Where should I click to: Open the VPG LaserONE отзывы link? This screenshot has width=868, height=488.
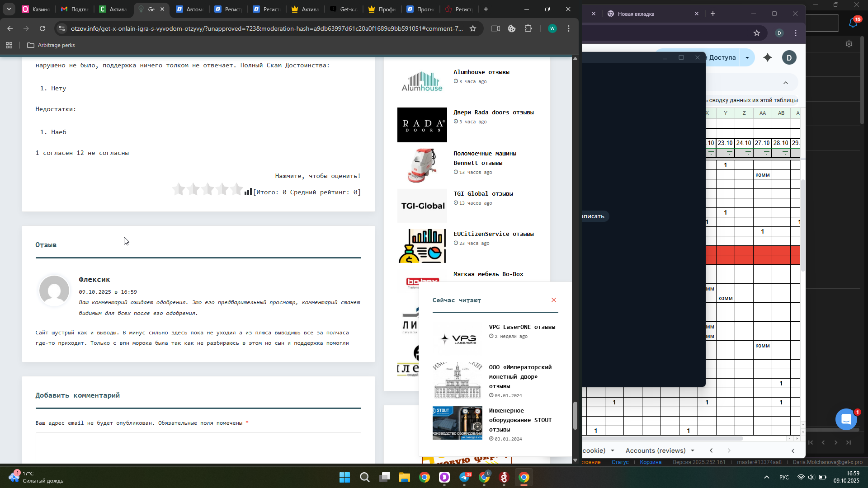point(522,327)
